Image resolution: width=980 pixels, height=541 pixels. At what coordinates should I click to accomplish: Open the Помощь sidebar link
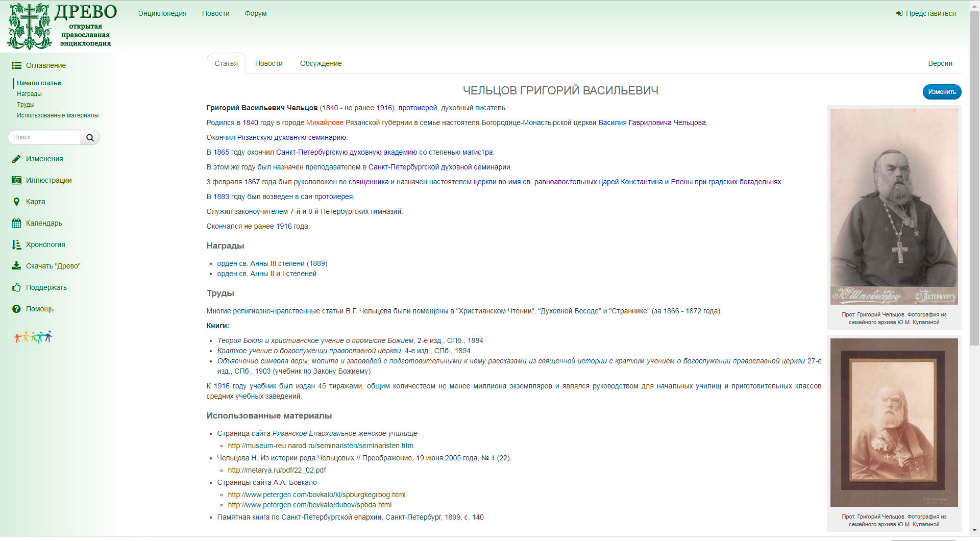coord(40,309)
